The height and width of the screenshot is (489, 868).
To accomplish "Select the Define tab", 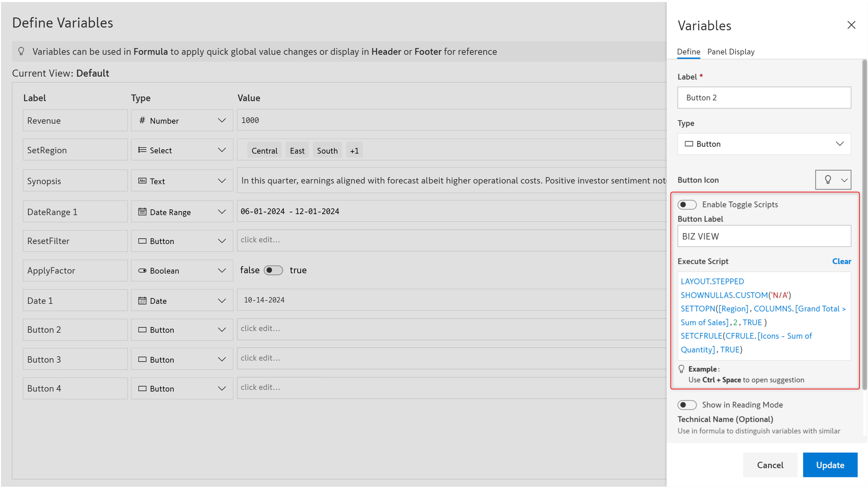I will coord(688,52).
